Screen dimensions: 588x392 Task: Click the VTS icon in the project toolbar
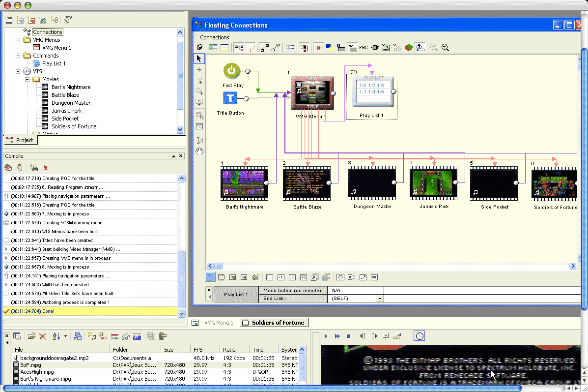pos(67,20)
